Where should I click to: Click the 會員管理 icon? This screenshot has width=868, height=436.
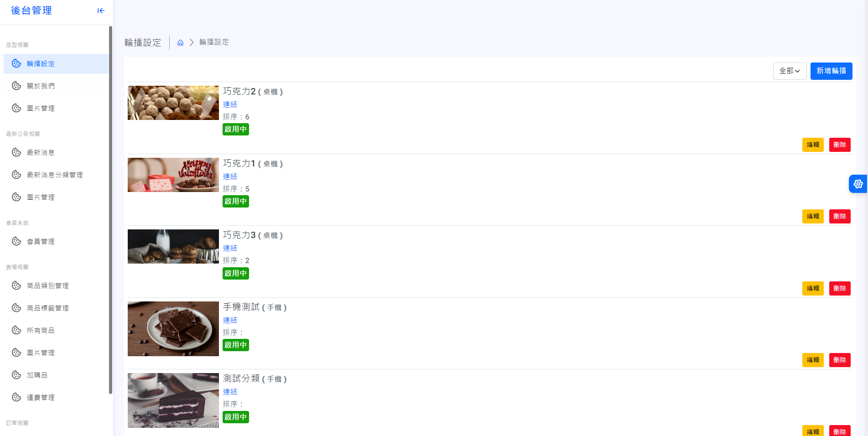[x=16, y=241]
